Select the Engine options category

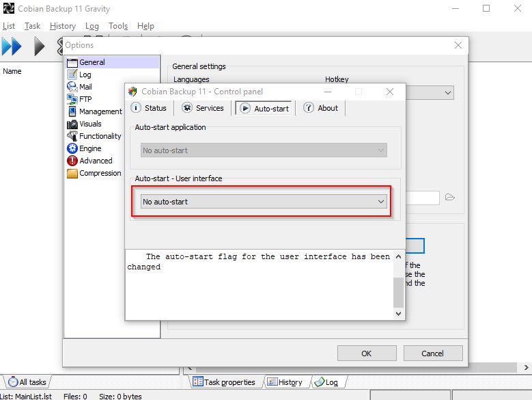[x=89, y=148]
